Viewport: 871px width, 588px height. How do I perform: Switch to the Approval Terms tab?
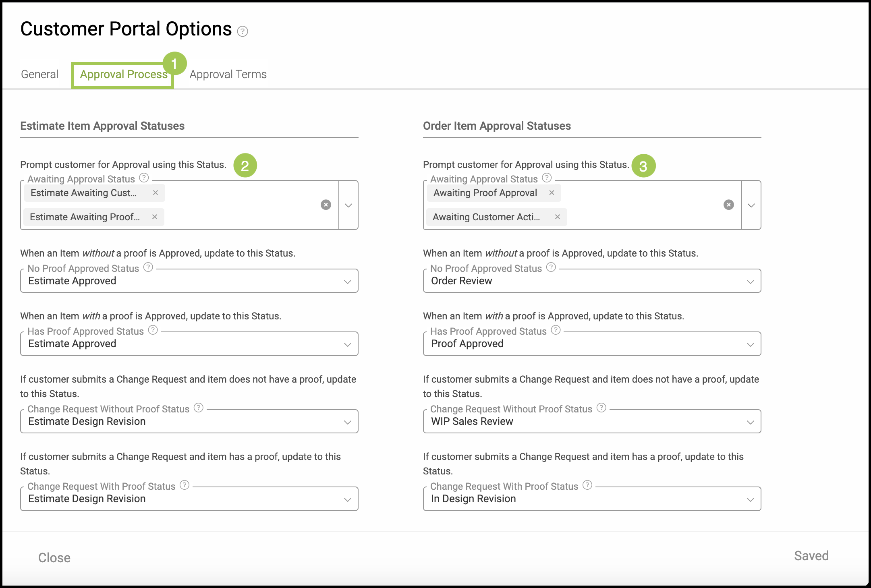click(228, 75)
